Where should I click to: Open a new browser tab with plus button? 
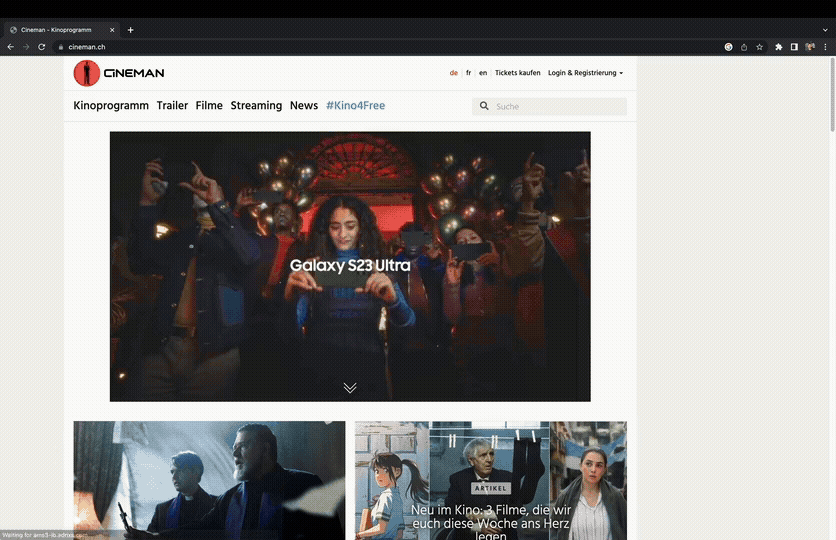coord(130,30)
